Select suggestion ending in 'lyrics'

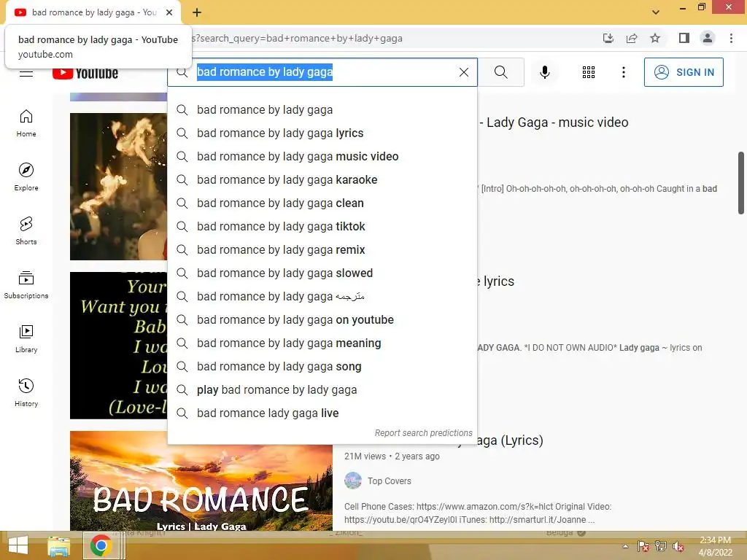tap(322, 133)
